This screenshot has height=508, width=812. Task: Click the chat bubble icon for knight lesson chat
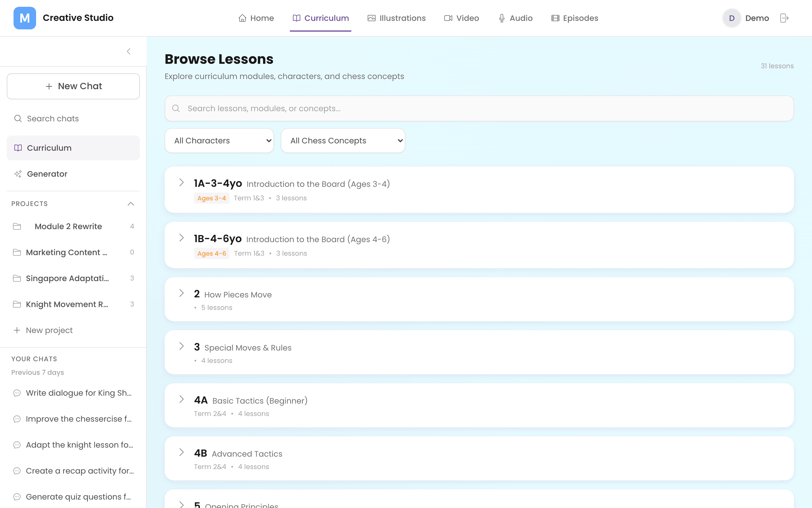(17, 445)
